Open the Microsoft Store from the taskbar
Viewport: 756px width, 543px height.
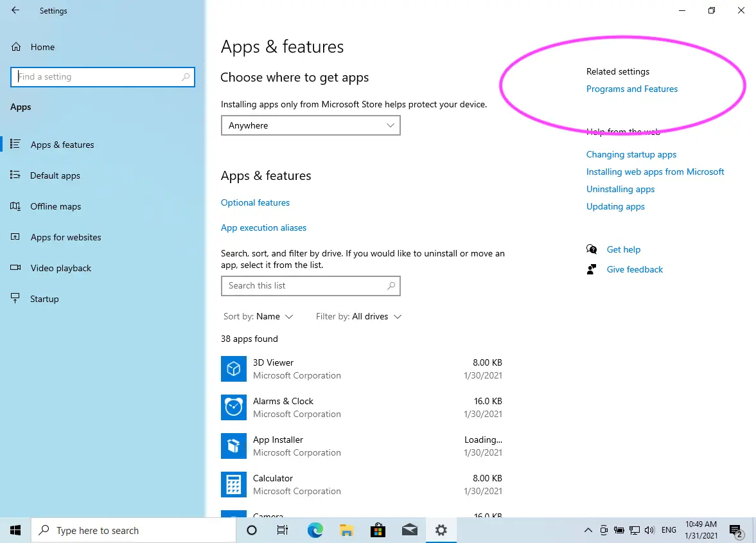(x=378, y=530)
